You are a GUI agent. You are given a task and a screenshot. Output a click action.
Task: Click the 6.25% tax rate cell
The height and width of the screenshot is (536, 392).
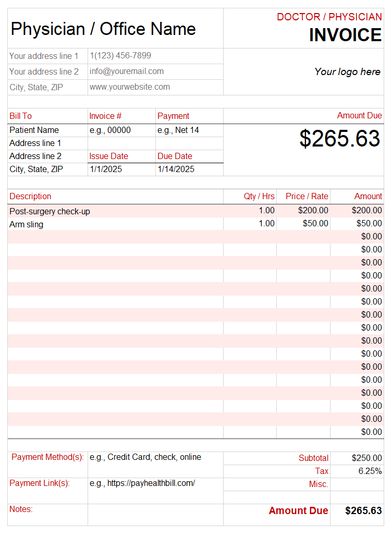370,471
